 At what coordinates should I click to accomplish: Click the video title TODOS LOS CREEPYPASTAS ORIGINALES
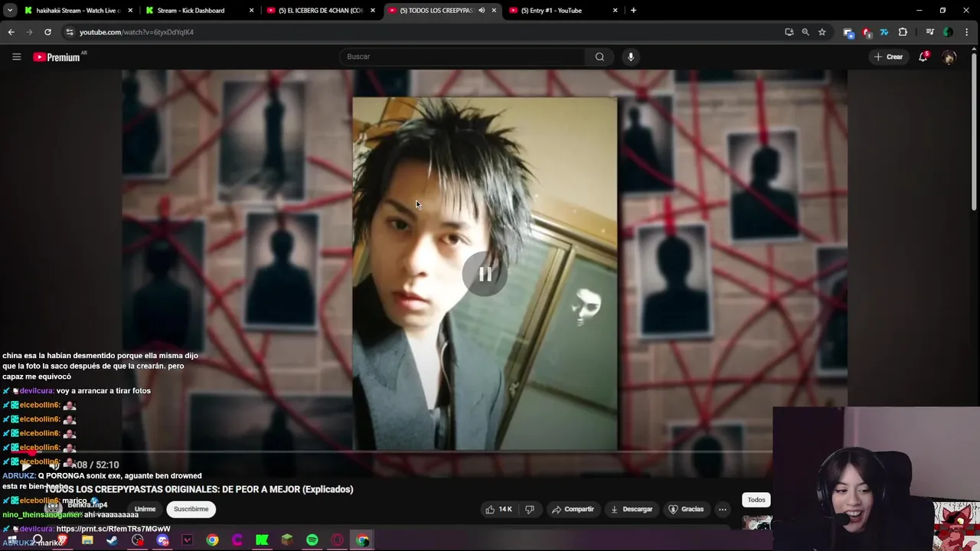coord(199,489)
